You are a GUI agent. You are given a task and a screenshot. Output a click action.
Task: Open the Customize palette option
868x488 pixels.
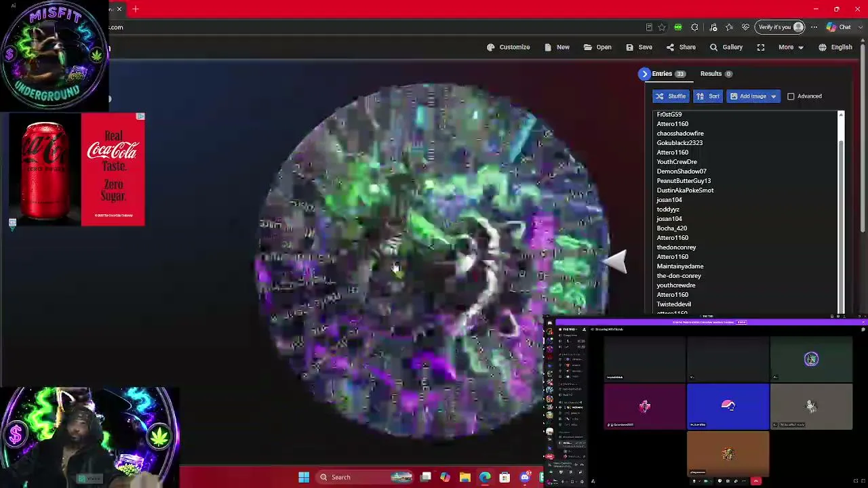tap(508, 47)
